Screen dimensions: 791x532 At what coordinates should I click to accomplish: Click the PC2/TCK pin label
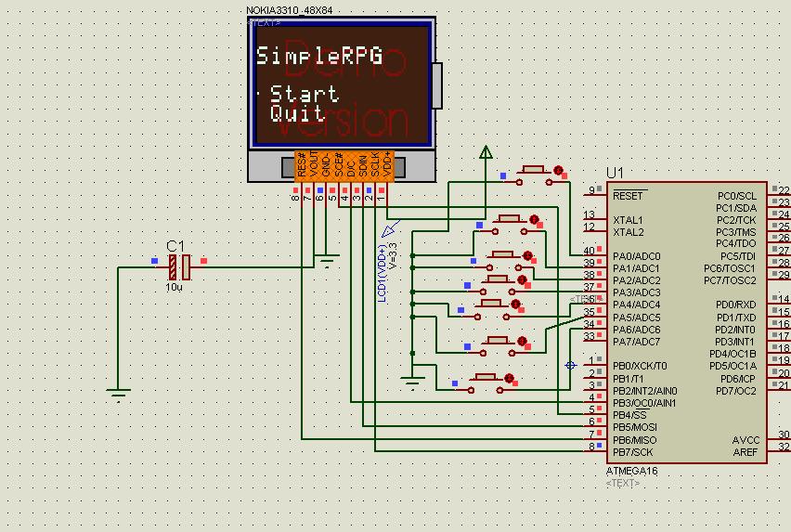[x=736, y=220]
